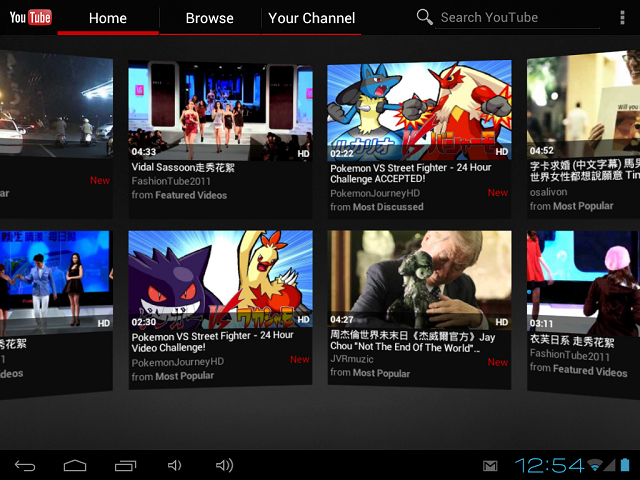Open FashionTube2011 channel under Vidal Sassoon video

tap(171, 181)
